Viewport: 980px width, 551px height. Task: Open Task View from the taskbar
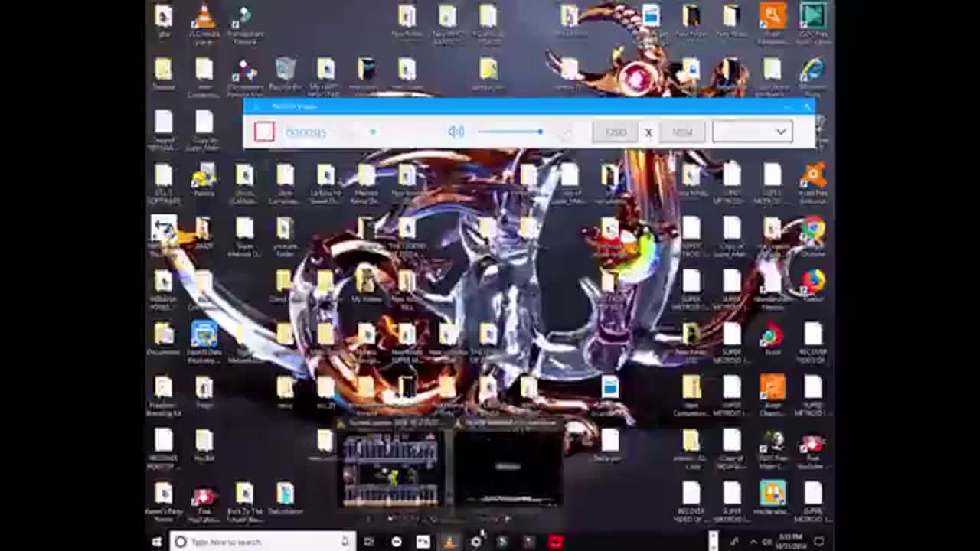[x=369, y=542]
